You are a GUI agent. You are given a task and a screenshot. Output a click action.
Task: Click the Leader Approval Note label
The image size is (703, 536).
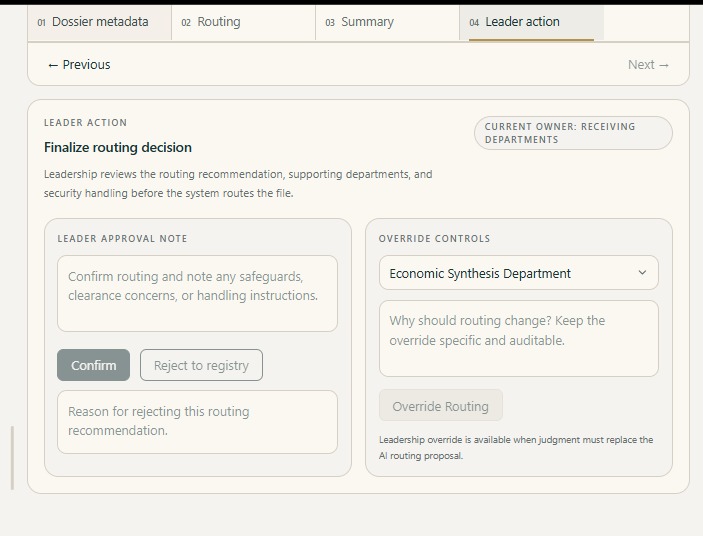(122, 238)
